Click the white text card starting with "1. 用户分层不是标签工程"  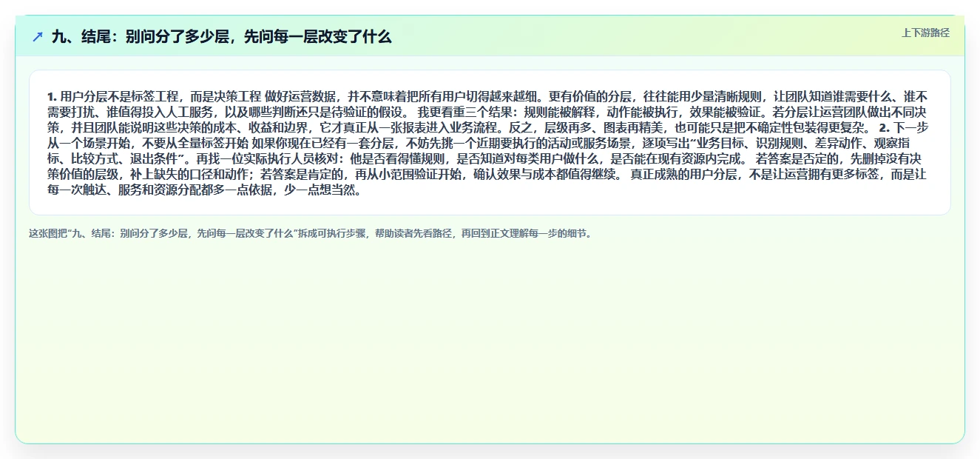[x=490, y=143]
